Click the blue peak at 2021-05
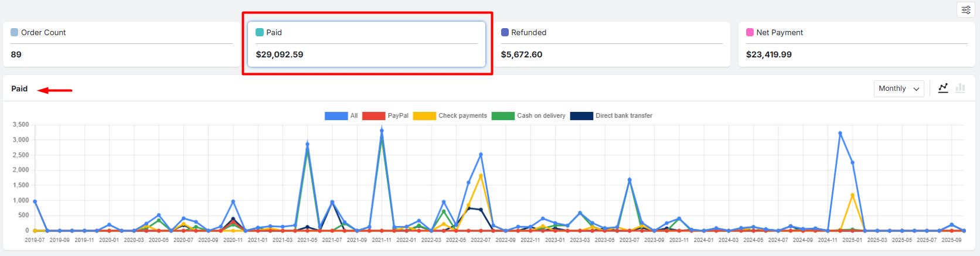This screenshot has height=256, width=980. 307,144
